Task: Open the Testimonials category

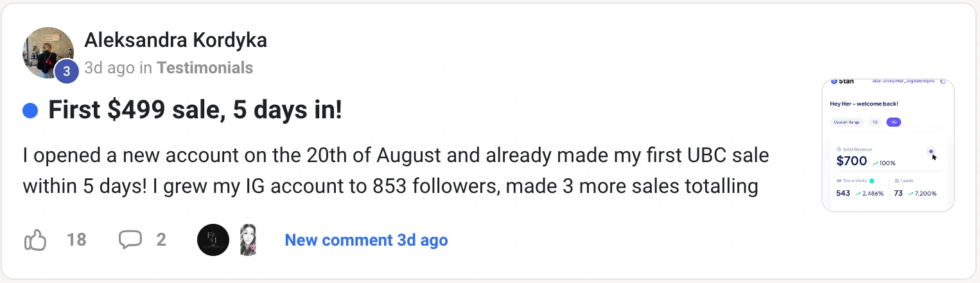Action: pos(205,68)
